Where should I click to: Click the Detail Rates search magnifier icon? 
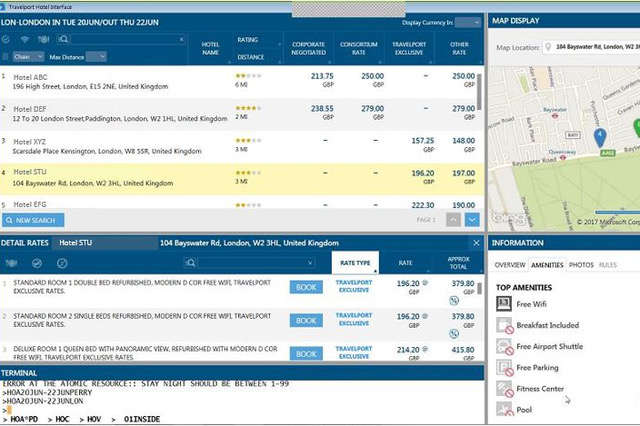coord(190,263)
